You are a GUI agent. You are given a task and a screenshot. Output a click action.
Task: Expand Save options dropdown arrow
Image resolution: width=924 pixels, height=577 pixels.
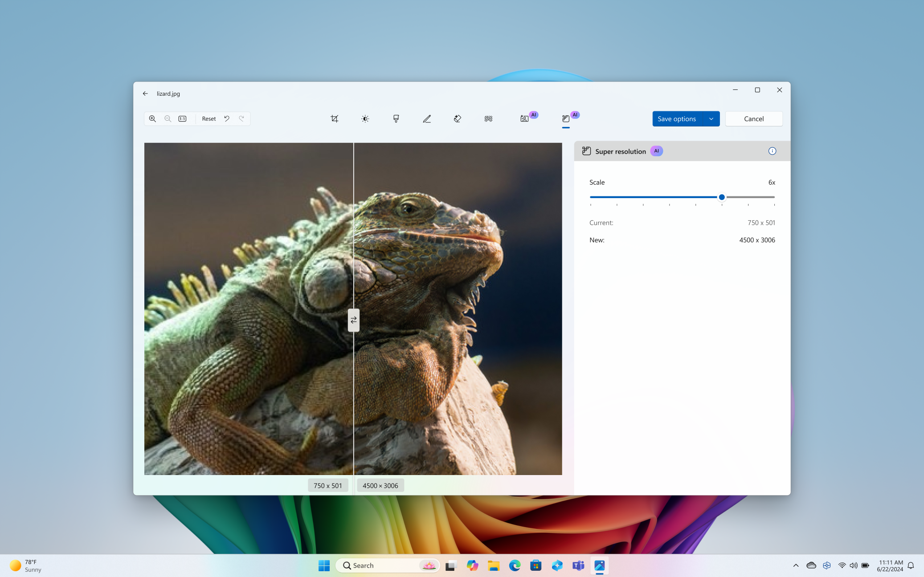click(711, 118)
